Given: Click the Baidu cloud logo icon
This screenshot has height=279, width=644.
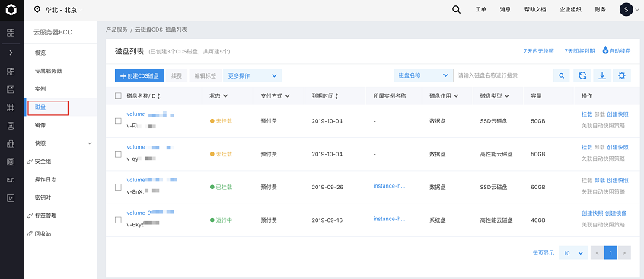Looking at the screenshot, I should click(x=11, y=10).
